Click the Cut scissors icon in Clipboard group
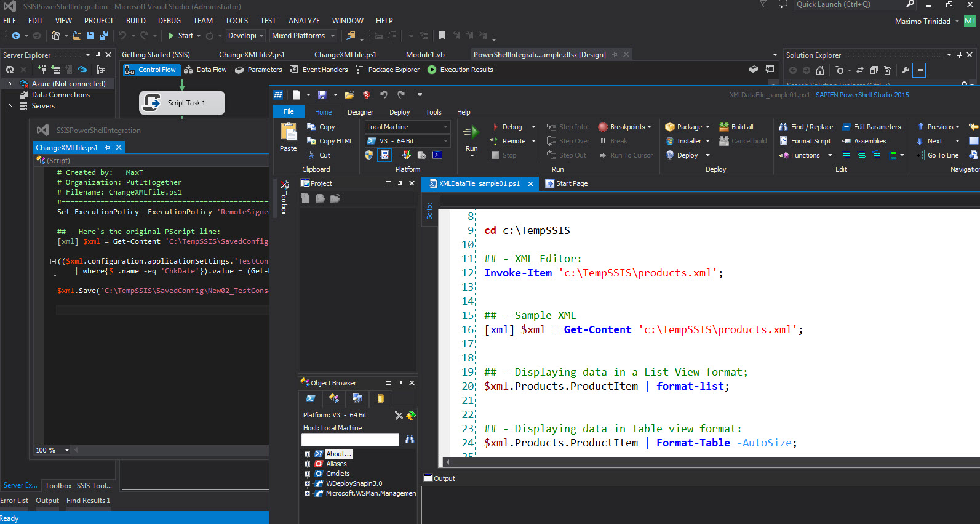 (x=311, y=155)
